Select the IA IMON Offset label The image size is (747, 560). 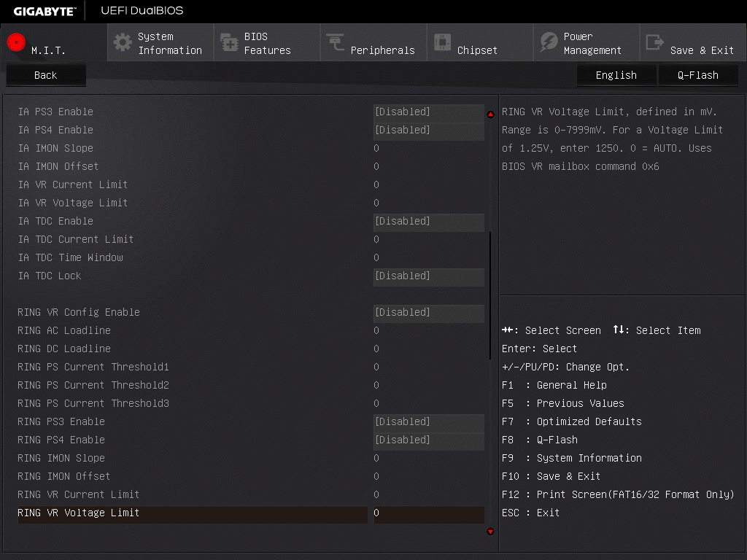pyautogui.click(x=58, y=167)
